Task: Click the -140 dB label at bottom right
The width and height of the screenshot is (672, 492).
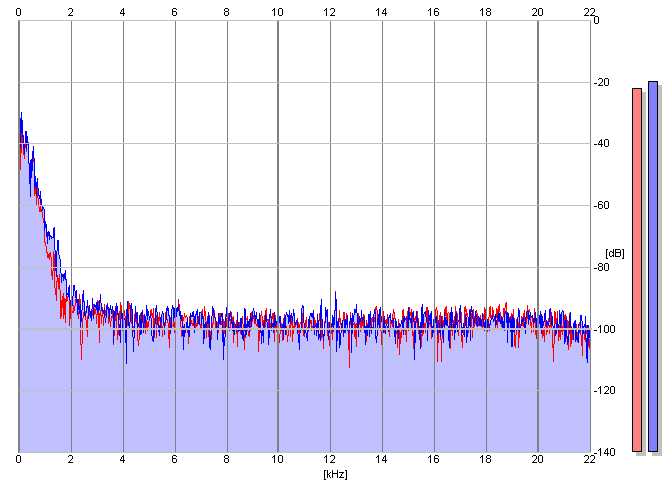Action: [604, 452]
